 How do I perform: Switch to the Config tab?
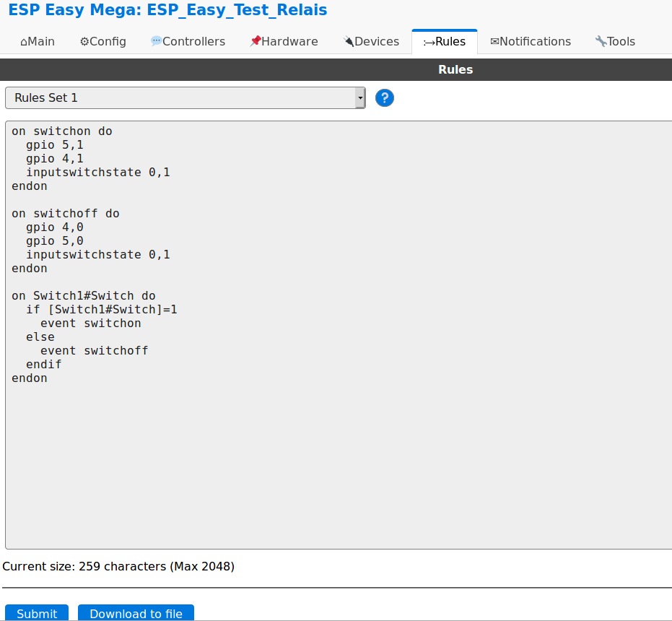click(x=102, y=42)
